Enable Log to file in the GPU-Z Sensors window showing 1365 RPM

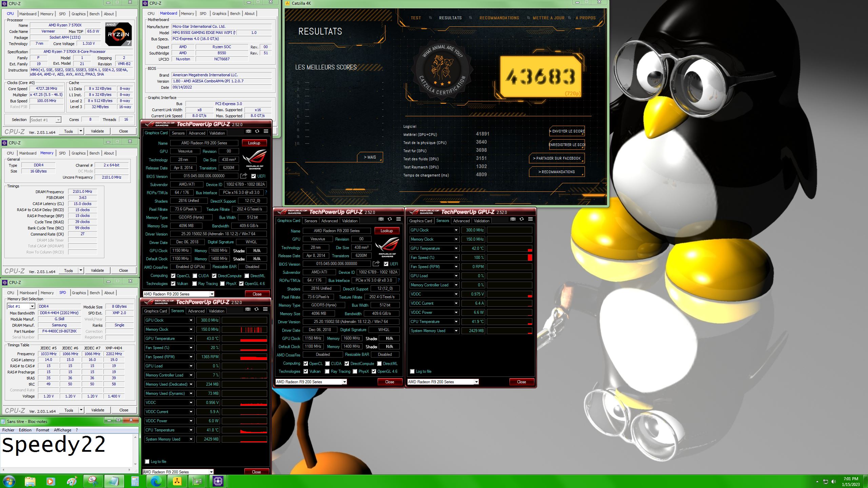[x=147, y=462]
